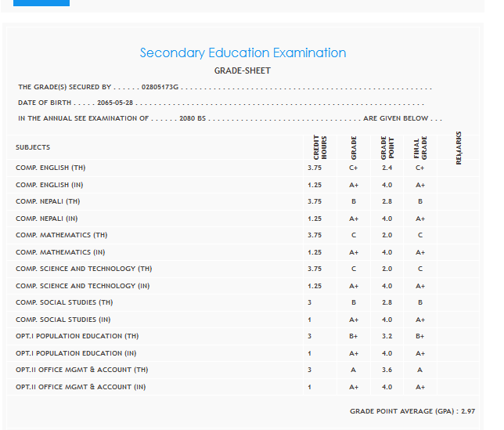The width and height of the screenshot is (504, 430).
Task: Click the GRADE POINT column header
Action: click(x=387, y=146)
